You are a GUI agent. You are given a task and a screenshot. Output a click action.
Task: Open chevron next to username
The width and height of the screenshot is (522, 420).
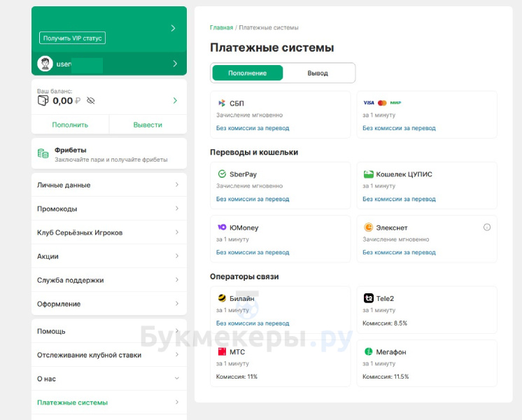[175, 63]
